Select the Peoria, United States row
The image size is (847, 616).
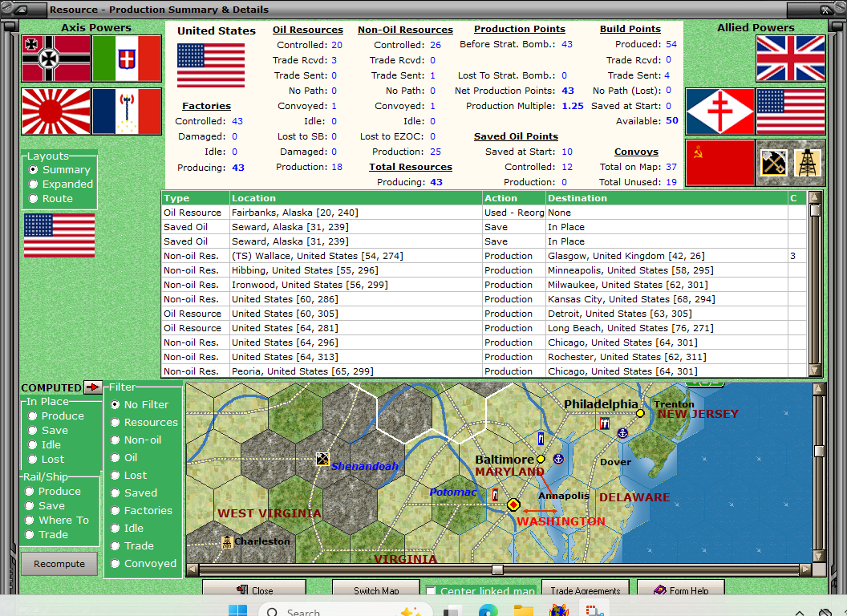[484, 371]
